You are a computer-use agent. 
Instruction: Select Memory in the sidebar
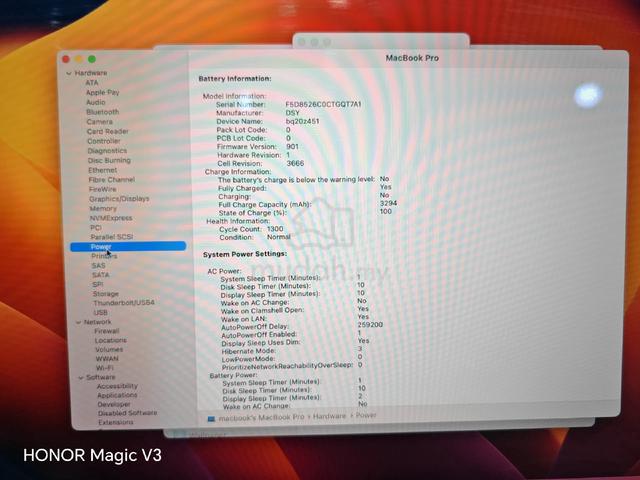[103, 209]
